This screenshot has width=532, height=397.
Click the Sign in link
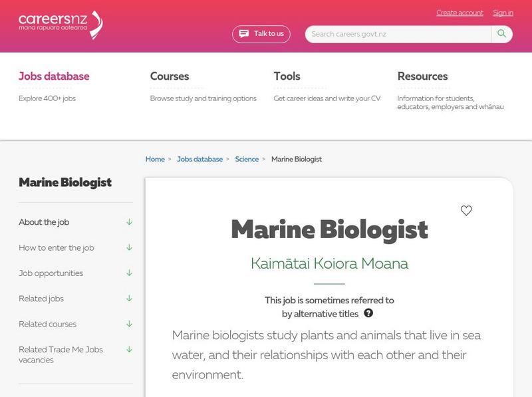click(x=503, y=13)
